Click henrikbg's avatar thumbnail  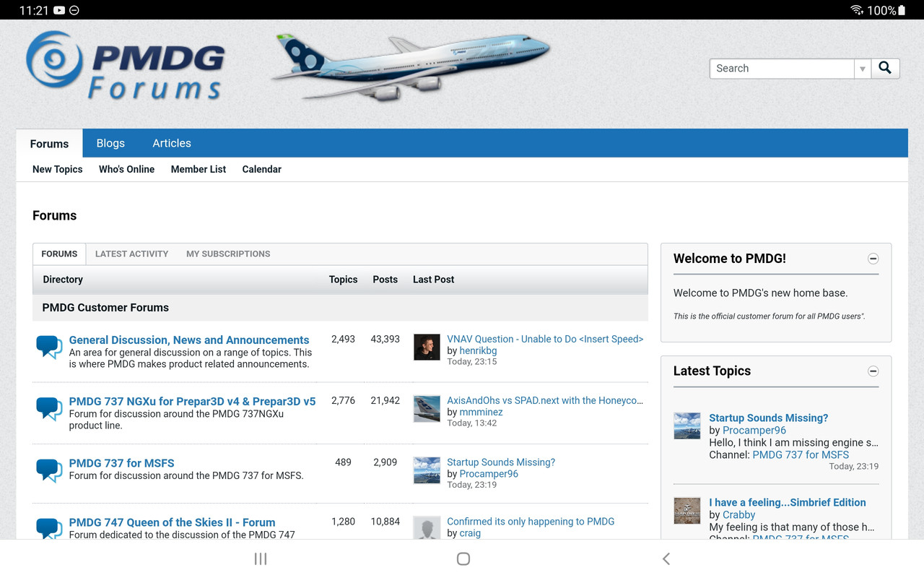[427, 347]
